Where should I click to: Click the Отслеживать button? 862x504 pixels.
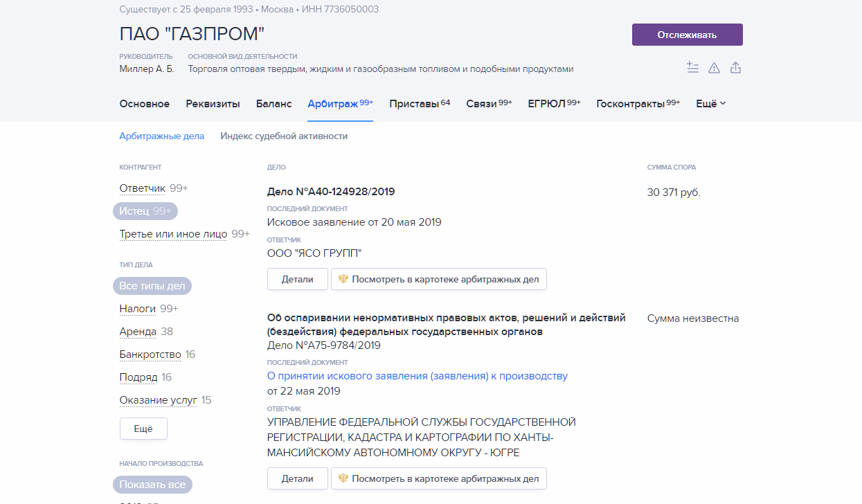click(x=687, y=35)
